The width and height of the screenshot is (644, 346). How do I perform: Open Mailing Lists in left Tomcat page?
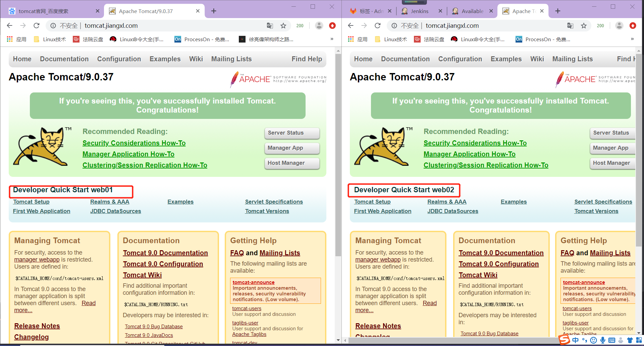point(231,59)
